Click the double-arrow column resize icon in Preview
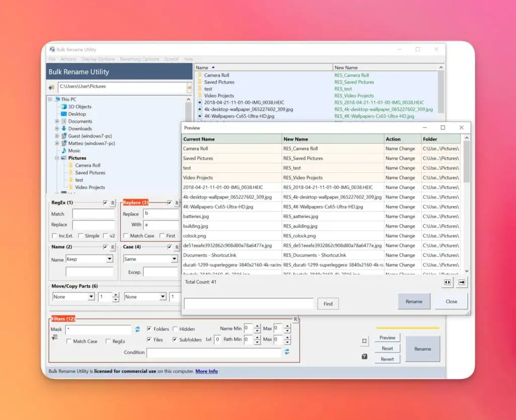The image size is (516, 420). coord(447,283)
